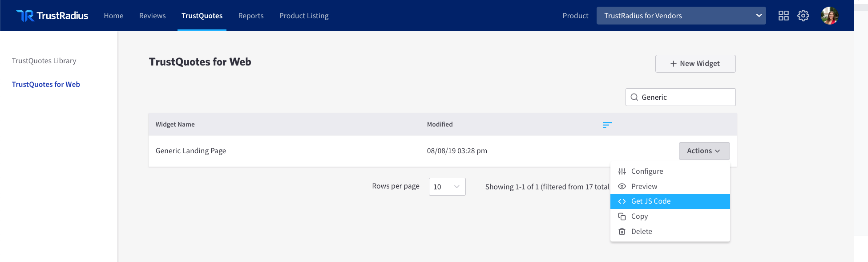Select Get JS Code menu item
The height and width of the screenshot is (262, 868).
pyautogui.click(x=670, y=201)
